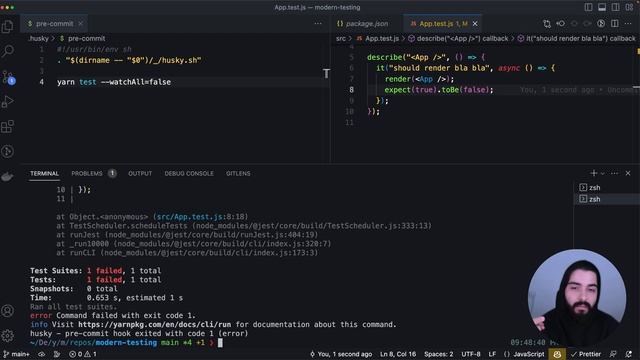Click the highlighted Copilot face status icon
The height and width of the screenshot is (360, 640).
click(557, 354)
